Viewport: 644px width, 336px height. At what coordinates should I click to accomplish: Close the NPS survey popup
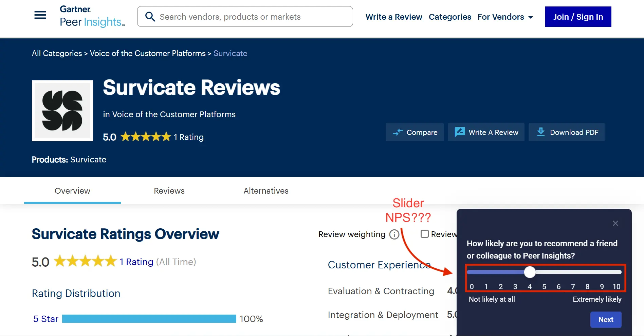click(x=615, y=223)
